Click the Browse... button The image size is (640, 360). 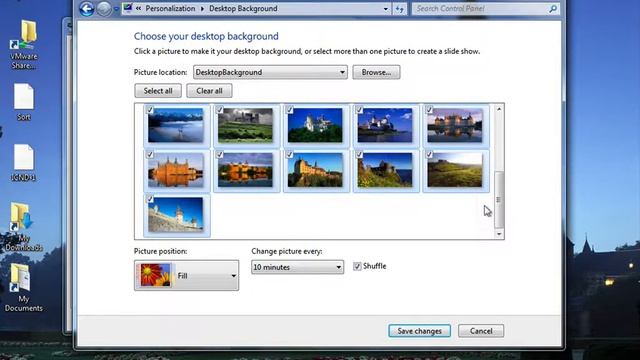pyautogui.click(x=376, y=72)
